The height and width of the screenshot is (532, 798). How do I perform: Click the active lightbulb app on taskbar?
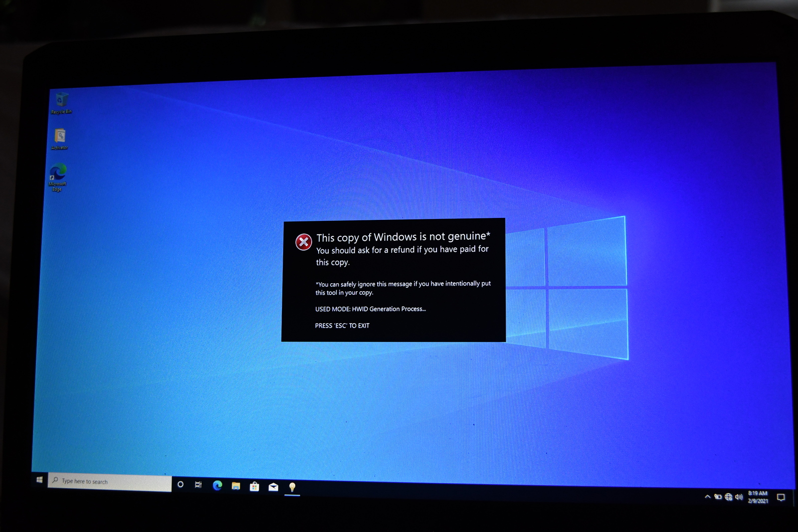292,488
